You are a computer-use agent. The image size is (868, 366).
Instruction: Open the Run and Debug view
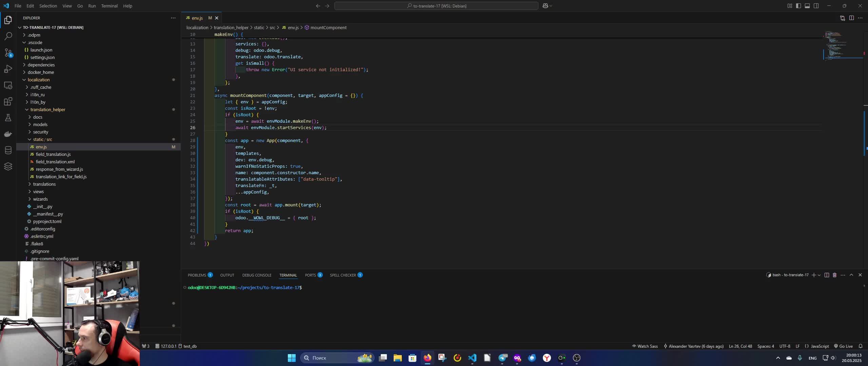(8, 69)
